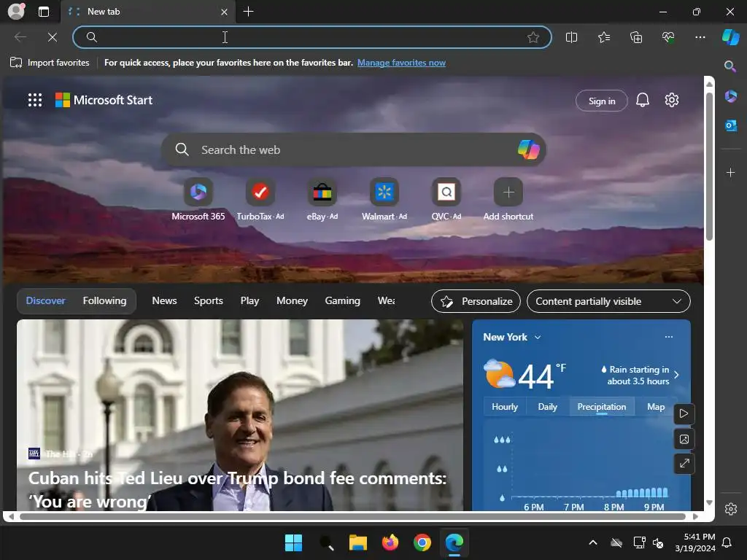Open the Sports category
The height and width of the screenshot is (560, 747).
click(208, 301)
